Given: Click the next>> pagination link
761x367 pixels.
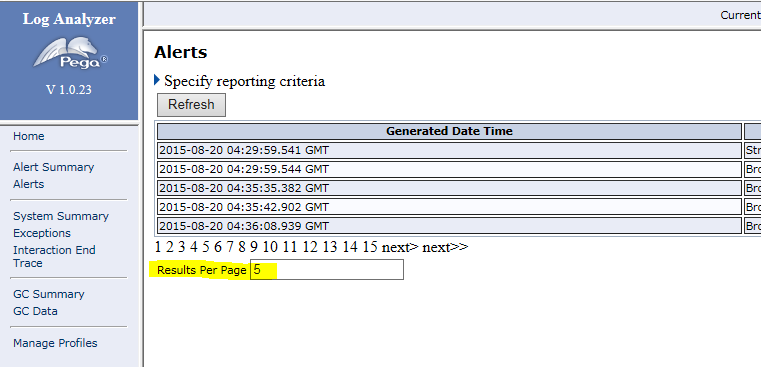Looking at the screenshot, I should [x=445, y=248].
